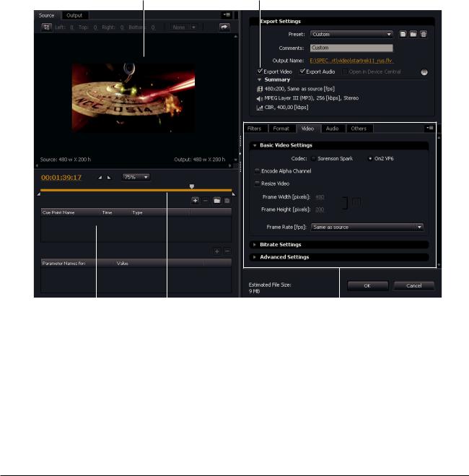Click the load cue points folder icon

tap(216, 200)
